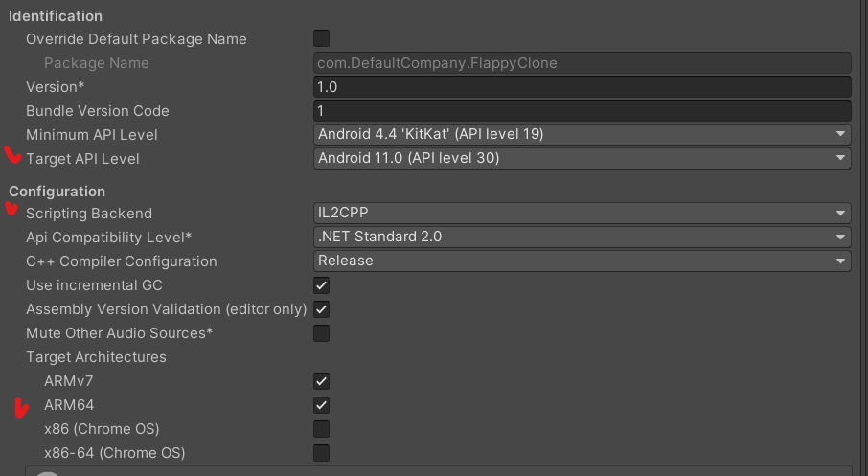868x476 pixels.
Task: Focus the Bundle Version Code field
Action: [582, 111]
